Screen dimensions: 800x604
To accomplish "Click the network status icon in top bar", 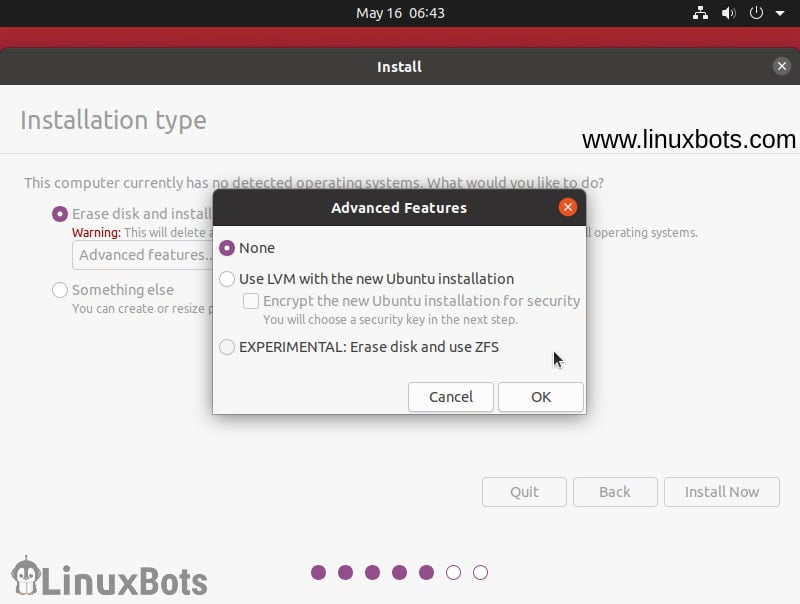I will [699, 13].
